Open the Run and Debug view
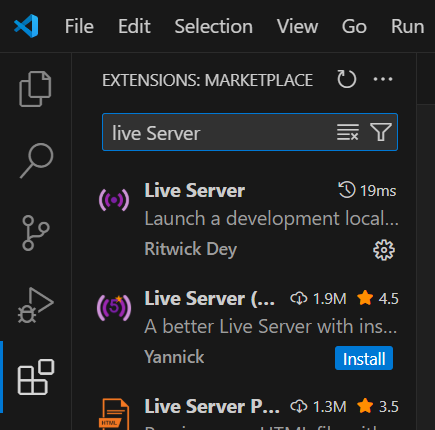The image size is (435, 430). (35, 305)
